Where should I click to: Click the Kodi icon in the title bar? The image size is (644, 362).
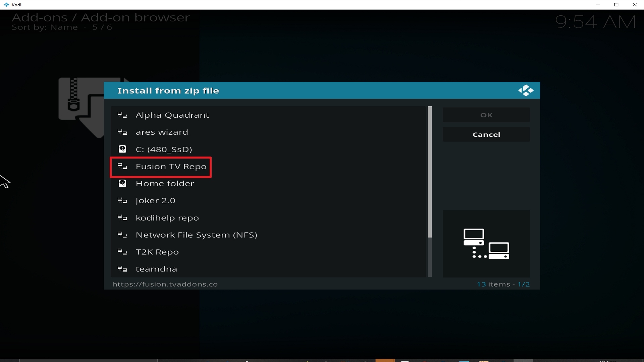click(x=6, y=5)
